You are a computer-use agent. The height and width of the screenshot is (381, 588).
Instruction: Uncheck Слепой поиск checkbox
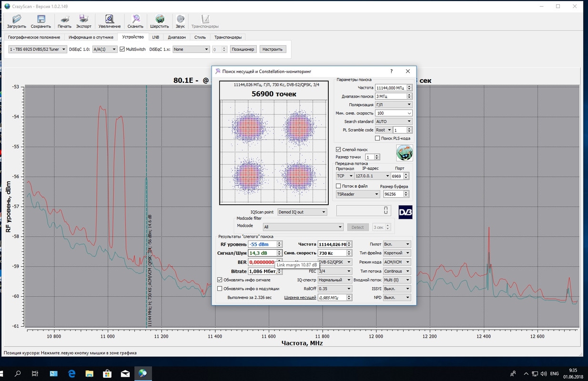[x=339, y=150]
